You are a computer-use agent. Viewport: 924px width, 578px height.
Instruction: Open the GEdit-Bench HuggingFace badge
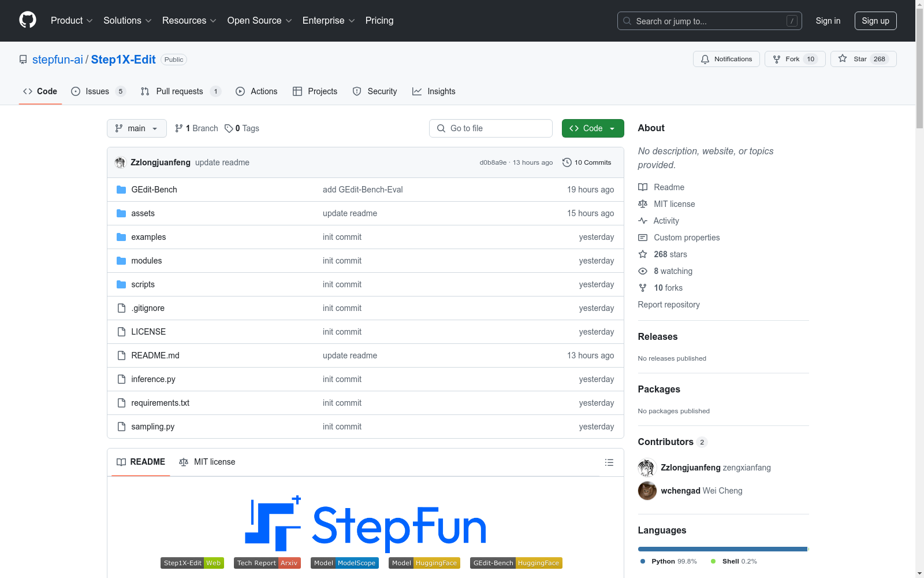[516, 563]
